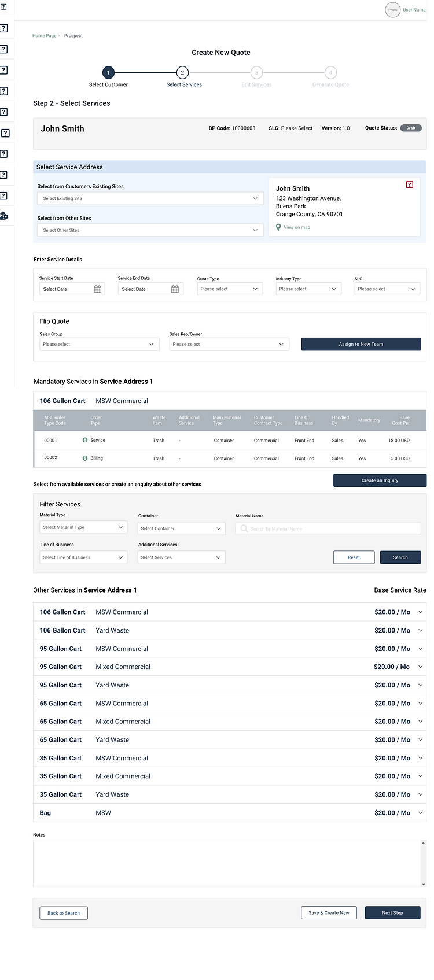Go to step 1 Select Customer circle
This screenshot has width=434, height=980.
108,72
